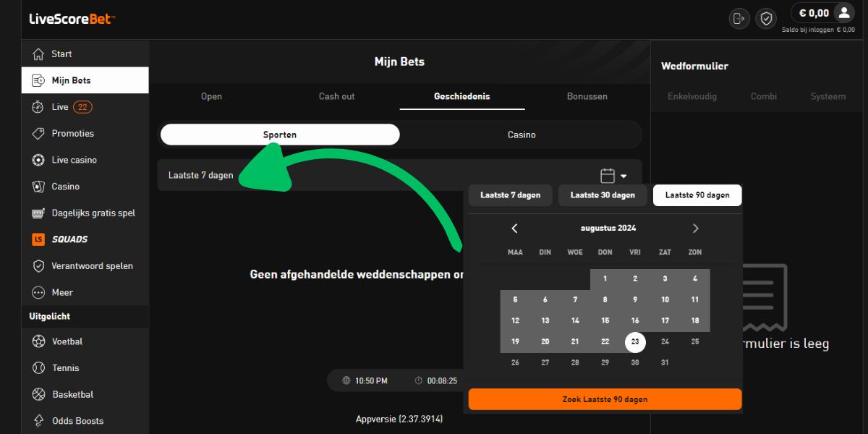Click the Live stopwatch icon
868x434 pixels.
click(x=38, y=107)
